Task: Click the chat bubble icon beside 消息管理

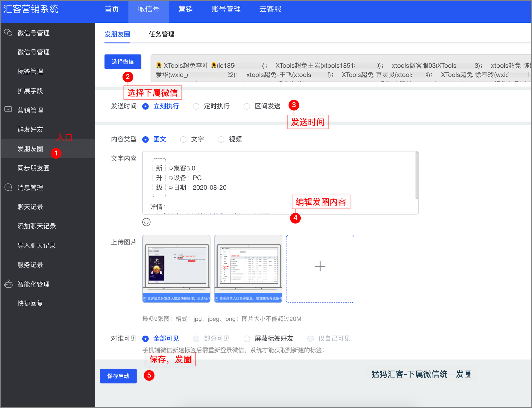Action: coord(8,187)
